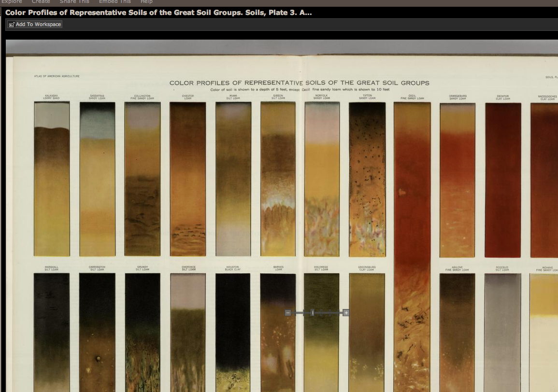The width and height of the screenshot is (558, 392).
Task: Click the 'Color of soil is shown' subtitle
Action: click(300, 90)
